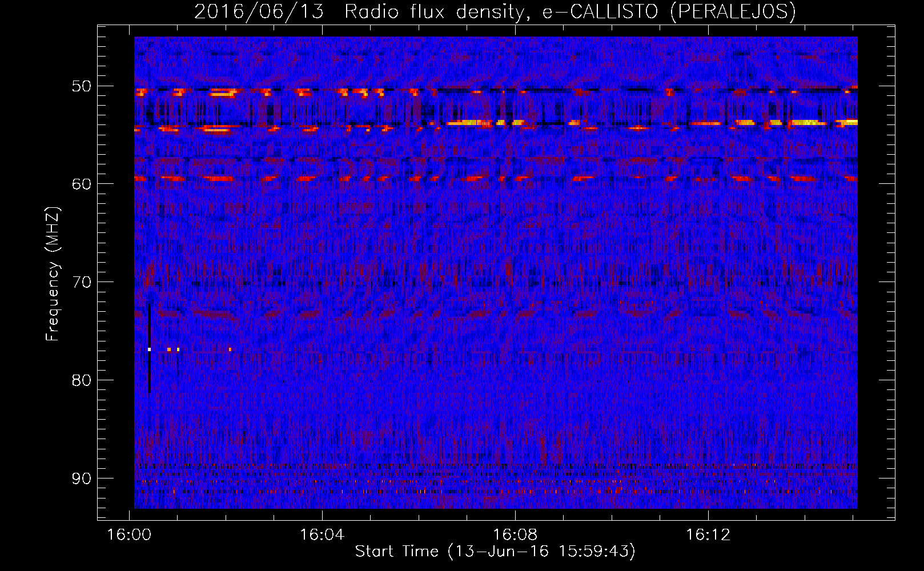Click the '16:00' time tick label
Viewport: 924px width, 571px height.
tap(128, 535)
